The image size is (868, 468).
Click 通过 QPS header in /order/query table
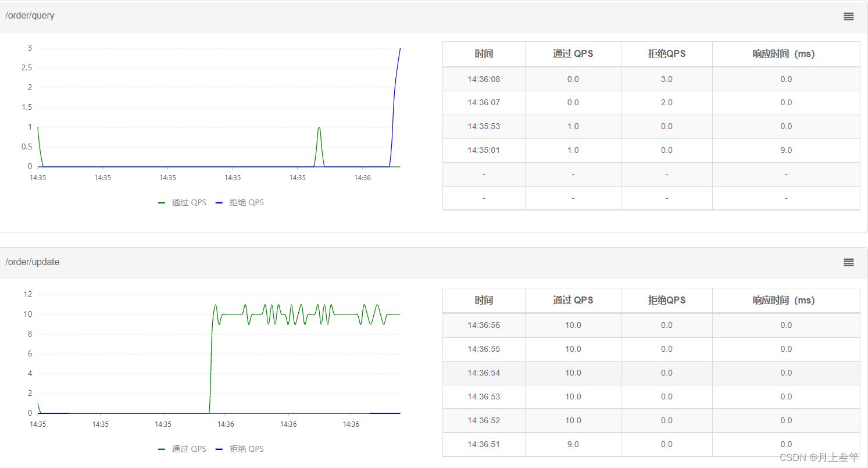(x=573, y=53)
